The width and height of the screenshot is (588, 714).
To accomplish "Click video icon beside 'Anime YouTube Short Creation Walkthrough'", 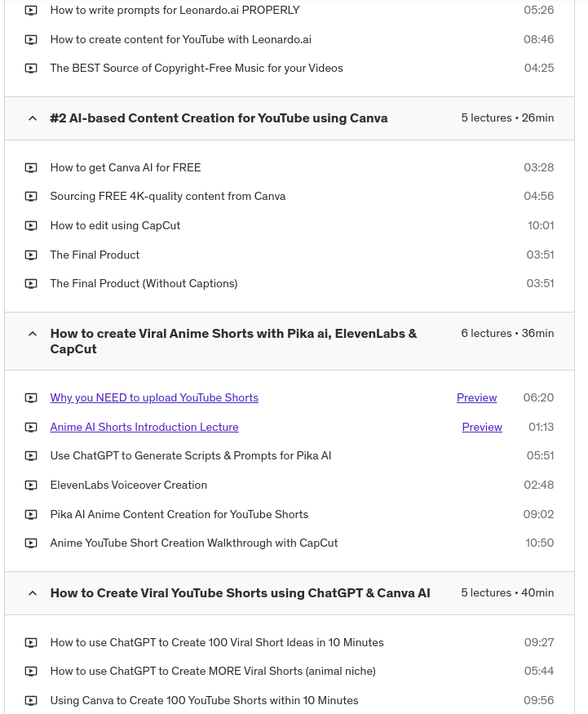I will (31, 543).
